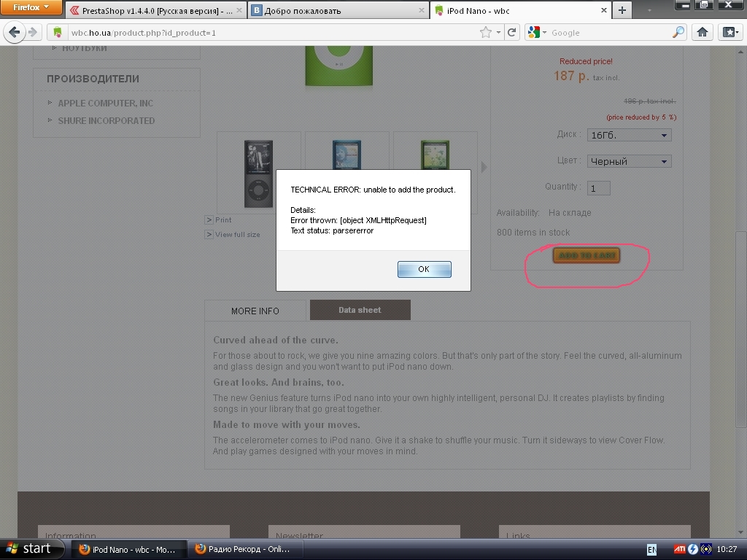Open APPLE COMPUTER, INC manufacturer link
The width and height of the screenshot is (747, 560).
click(x=105, y=104)
